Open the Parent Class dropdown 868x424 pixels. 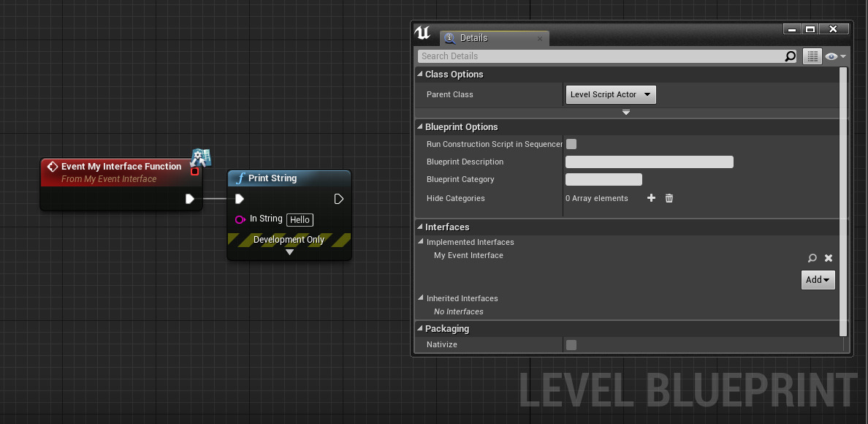click(x=610, y=94)
